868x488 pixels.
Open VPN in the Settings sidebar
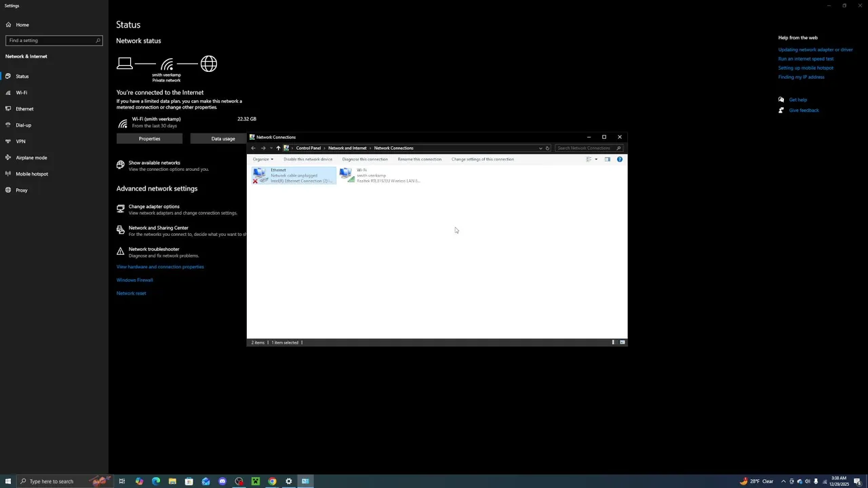click(16, 141)
